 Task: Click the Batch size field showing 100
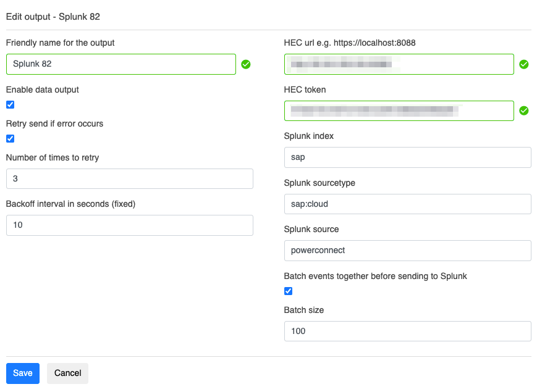(407, 331)
